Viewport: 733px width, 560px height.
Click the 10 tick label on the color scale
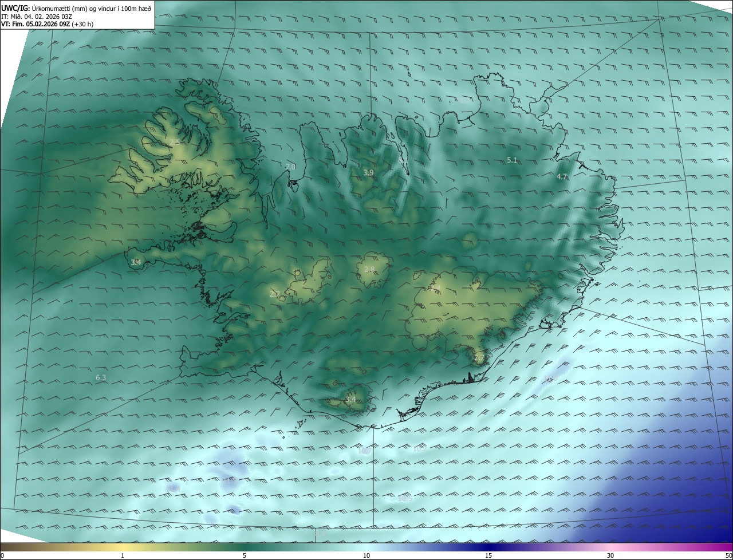coord(366,555)
